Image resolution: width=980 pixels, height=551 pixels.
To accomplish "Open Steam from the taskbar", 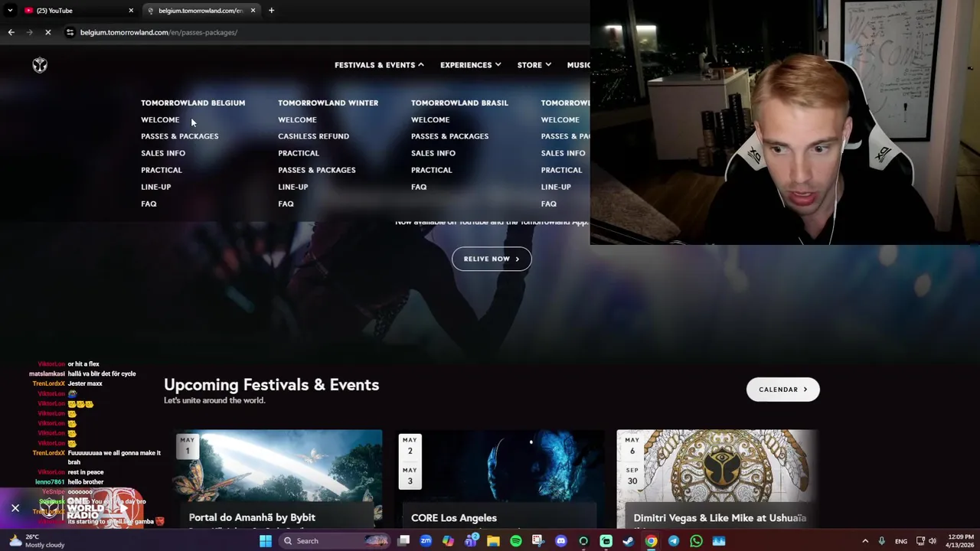I will [629, 541].
